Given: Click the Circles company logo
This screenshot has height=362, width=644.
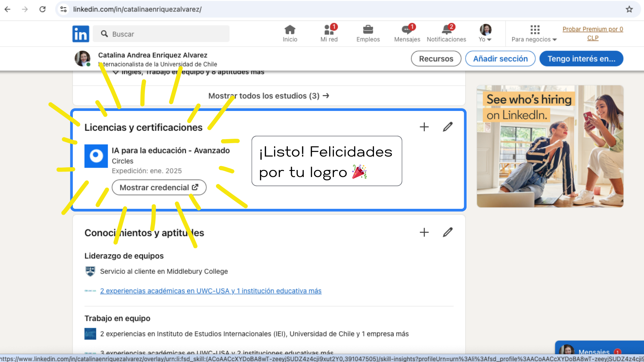Looking at the screenshot, I should point(96,156).
